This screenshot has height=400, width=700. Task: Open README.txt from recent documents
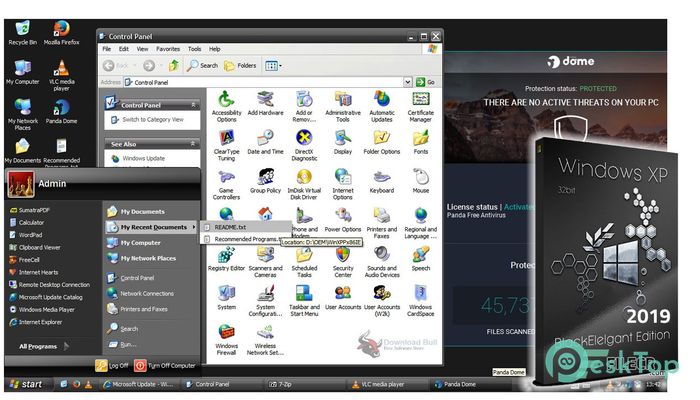point(230,227)
